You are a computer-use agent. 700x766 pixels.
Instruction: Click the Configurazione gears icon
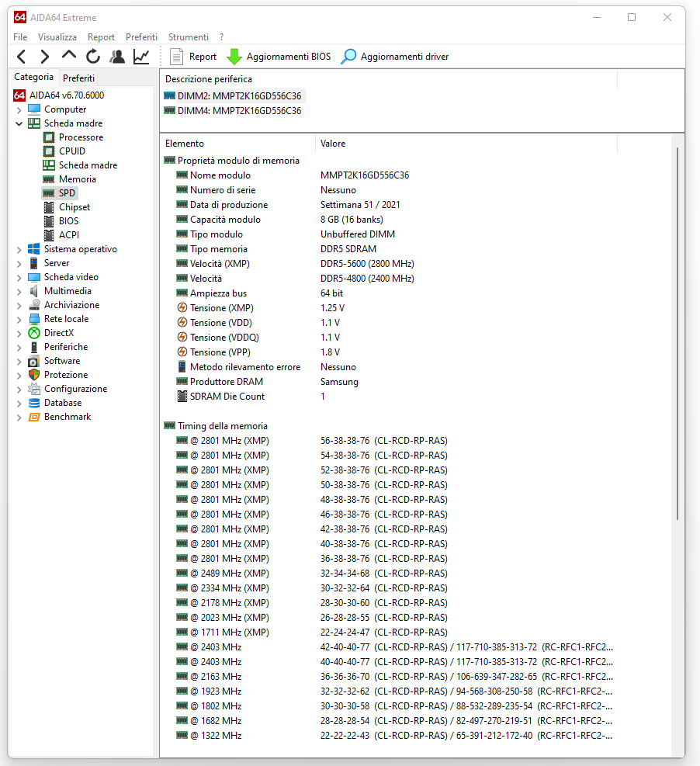34,389
